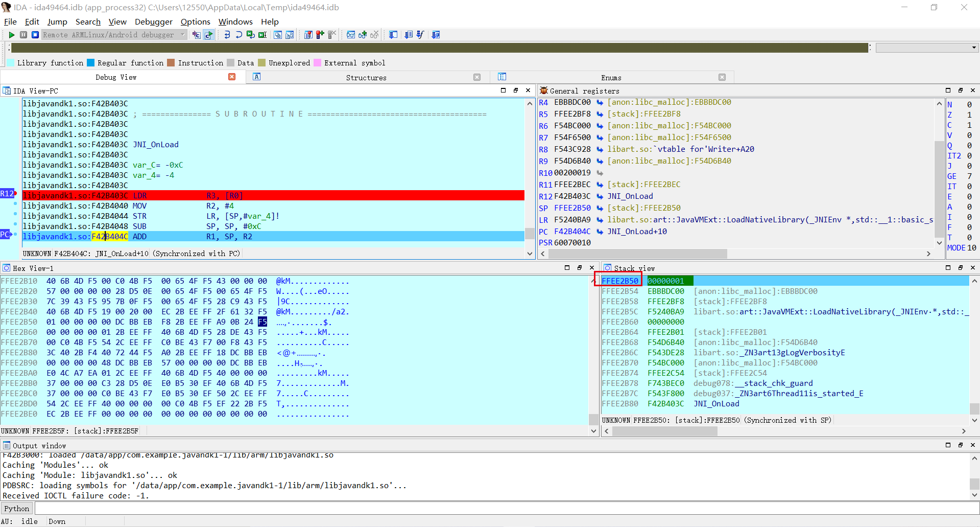Click the add breakpoint icon
Screen dimensions: 980x527
coord(320,35)
